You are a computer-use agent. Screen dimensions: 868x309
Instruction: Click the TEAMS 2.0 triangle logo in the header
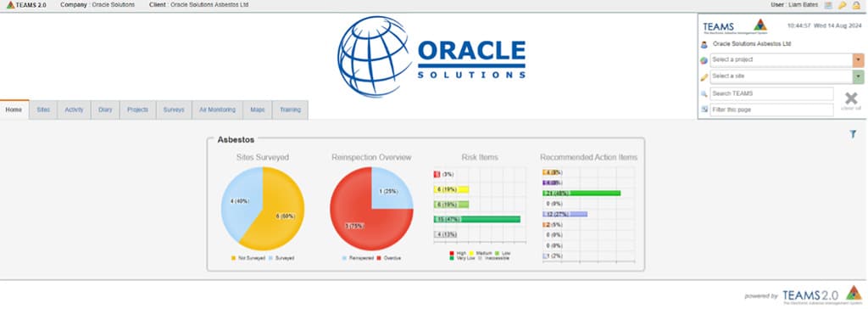(x=10, y=4)
